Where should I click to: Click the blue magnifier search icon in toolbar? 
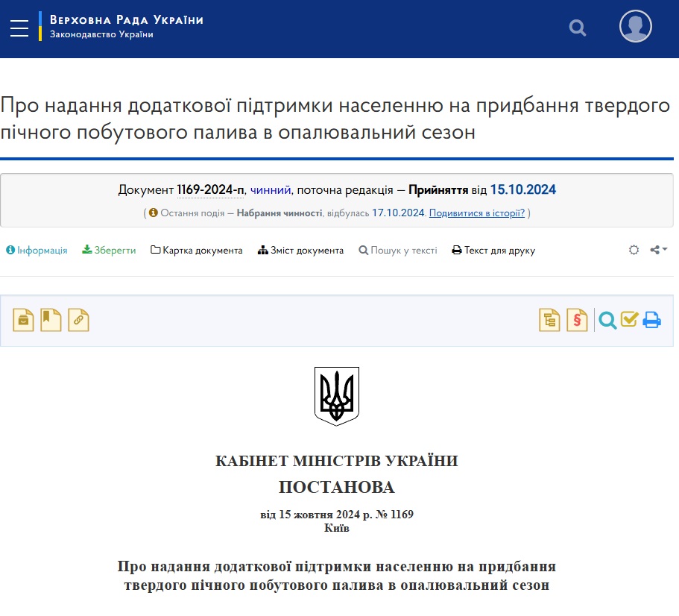607,320
